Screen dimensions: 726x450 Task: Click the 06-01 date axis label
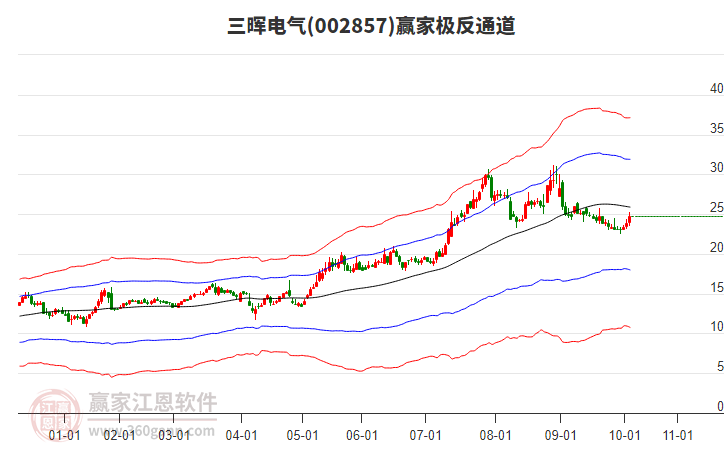point(362,435)
